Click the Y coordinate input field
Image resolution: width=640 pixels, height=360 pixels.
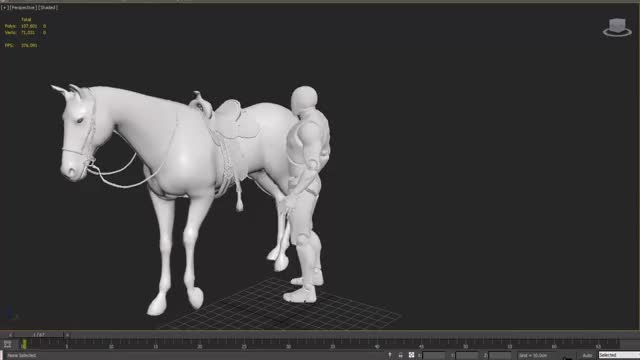point(467,356)
